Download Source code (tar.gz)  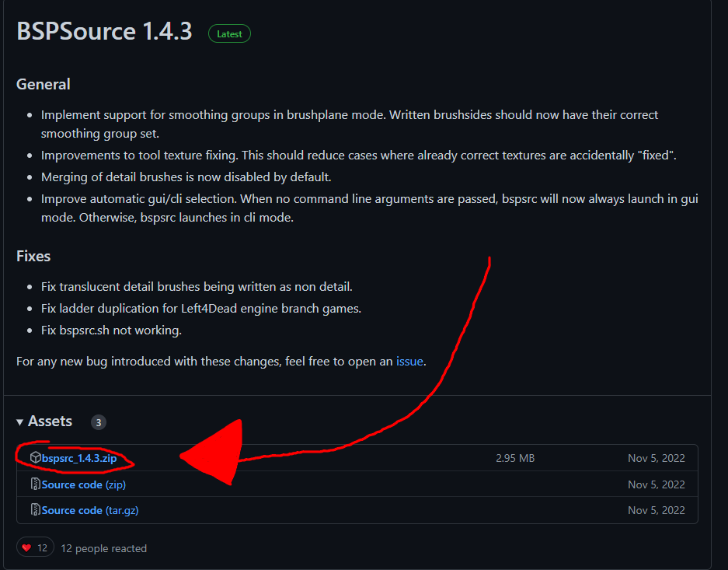(x=90, y=510)
